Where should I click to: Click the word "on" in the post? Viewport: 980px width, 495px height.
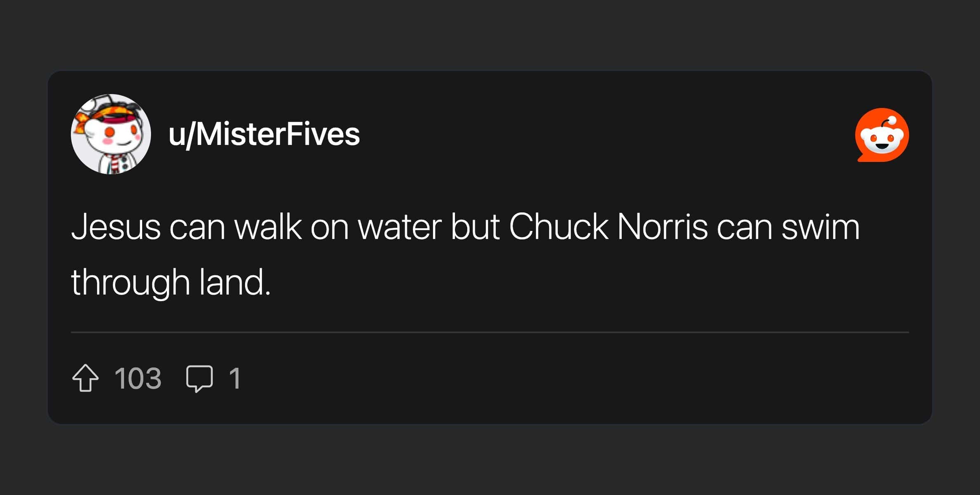(329, 228)
